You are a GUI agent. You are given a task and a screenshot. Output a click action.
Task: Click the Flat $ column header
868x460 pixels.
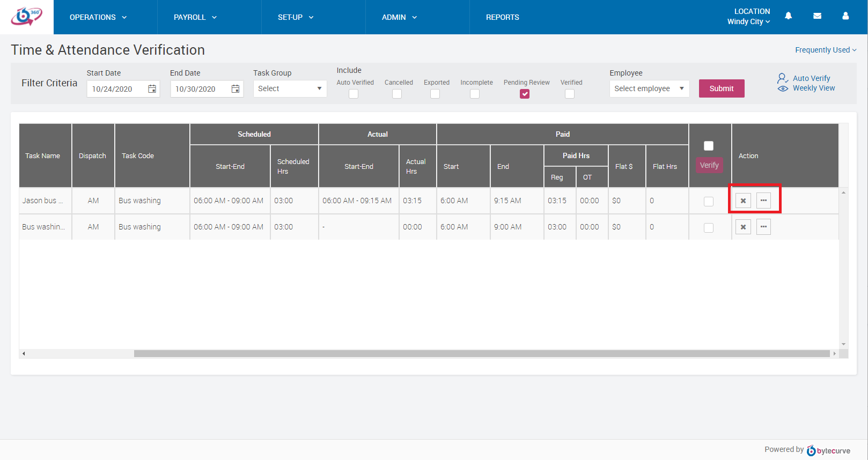click(627, 166)
